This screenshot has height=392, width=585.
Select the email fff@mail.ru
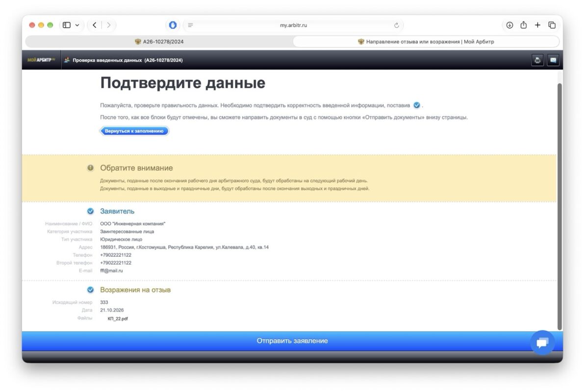coord(111,271)
